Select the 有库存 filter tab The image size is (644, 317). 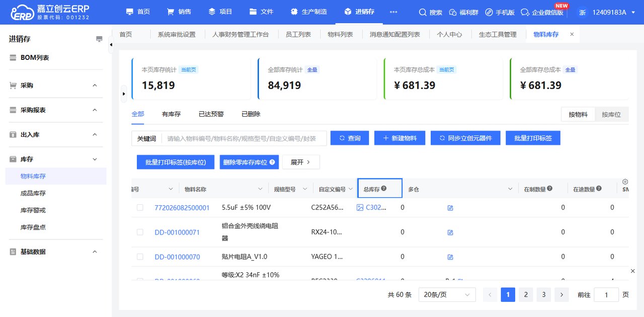pyautogui.click(x=171, y=114)
